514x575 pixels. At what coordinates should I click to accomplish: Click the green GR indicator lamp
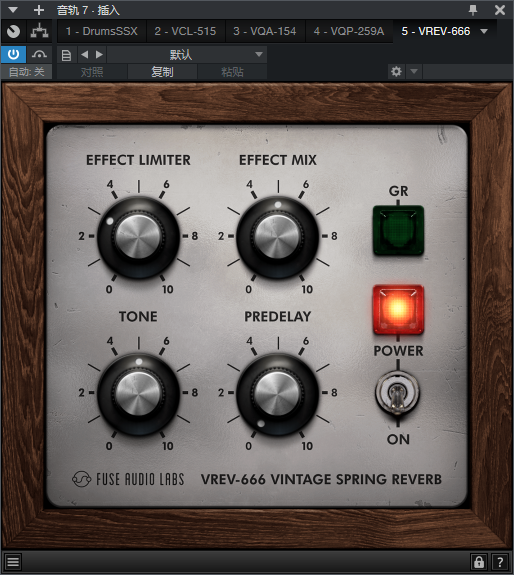[x=398, y=230]
